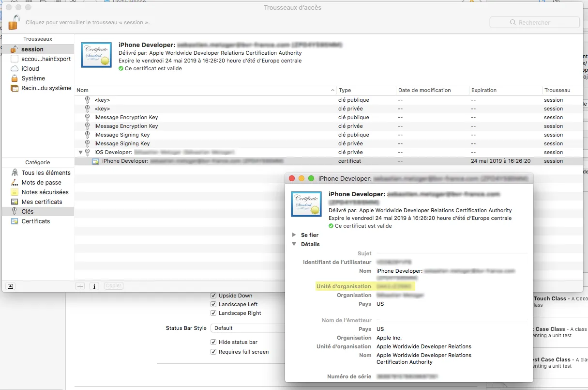This screenshot has height=390, width=588.
Task: Select the <key> row with type clé privée
Action: tap(329, 109)
